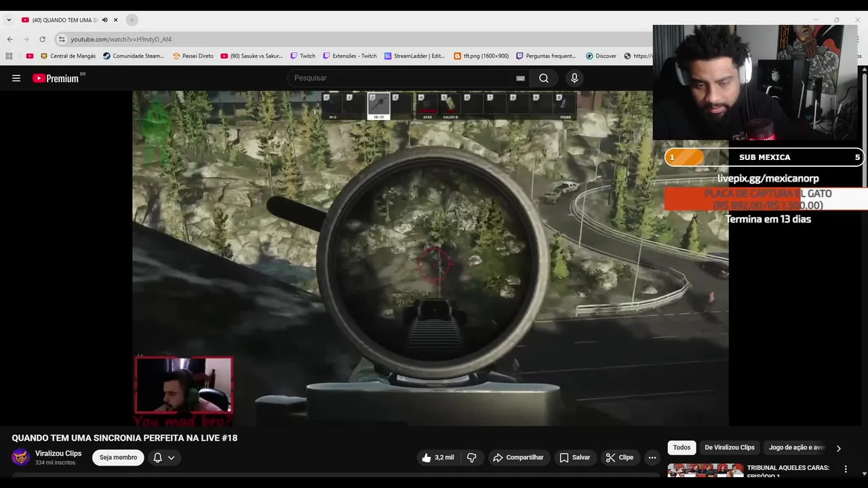
Task: Click the video title QUANDO TEM UMA SINCRONIA
Action: point(125,438)
